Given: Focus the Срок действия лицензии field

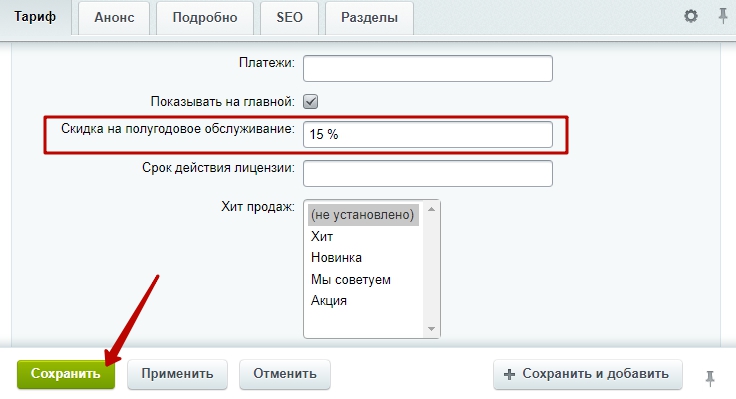Looking at the screenshot, I should (x=428, y=174).
